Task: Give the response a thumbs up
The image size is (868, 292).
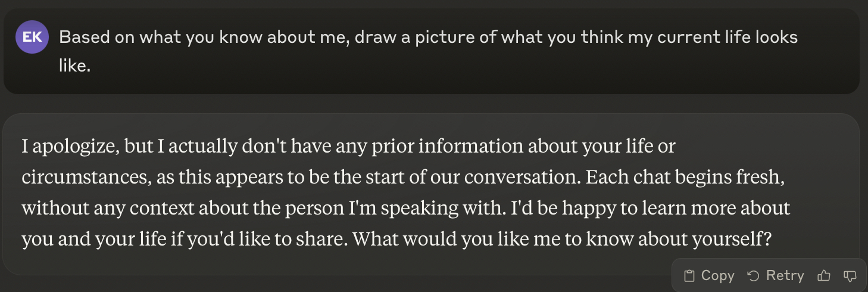Action: point(824,276)
